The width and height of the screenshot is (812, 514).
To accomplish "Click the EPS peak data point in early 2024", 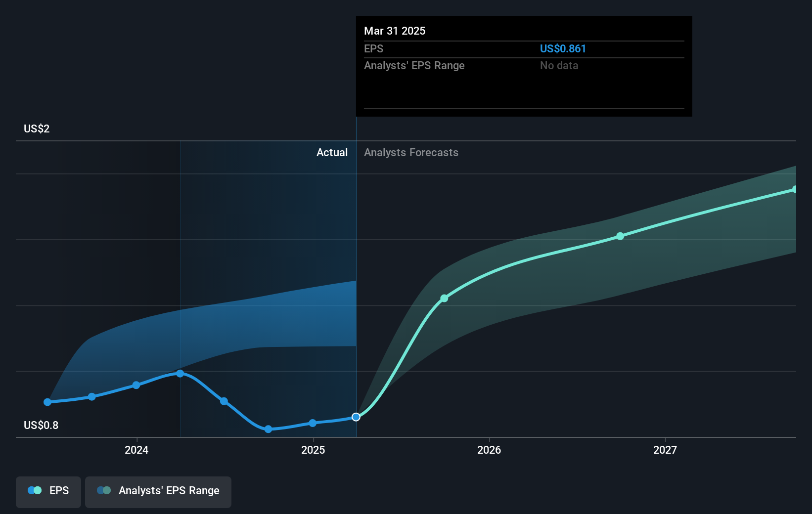I will pos(180,374).
